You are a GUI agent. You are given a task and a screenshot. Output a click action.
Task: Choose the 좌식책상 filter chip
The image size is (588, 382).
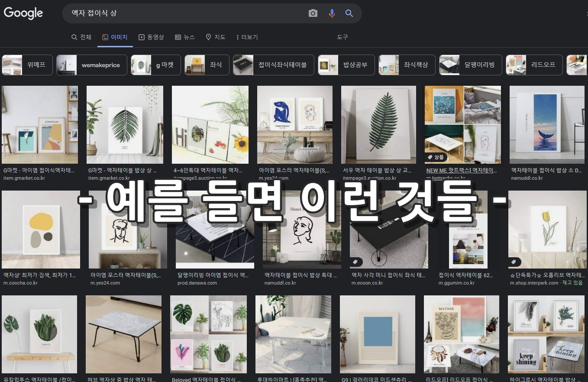[407, 65]
